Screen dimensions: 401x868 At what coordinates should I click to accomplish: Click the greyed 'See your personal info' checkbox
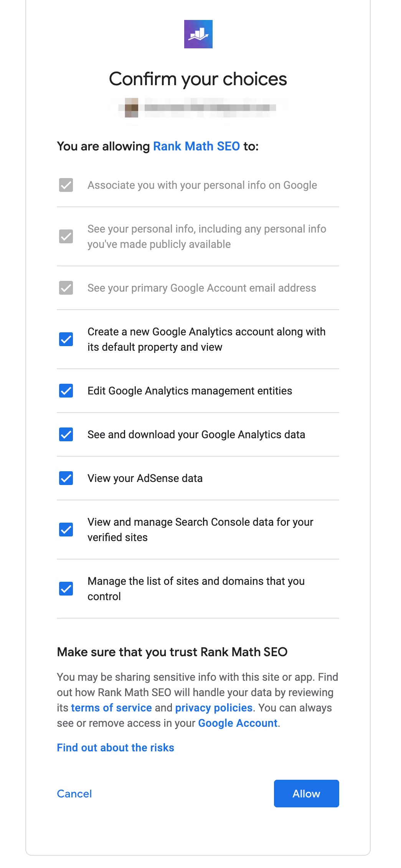pos(66,236)
